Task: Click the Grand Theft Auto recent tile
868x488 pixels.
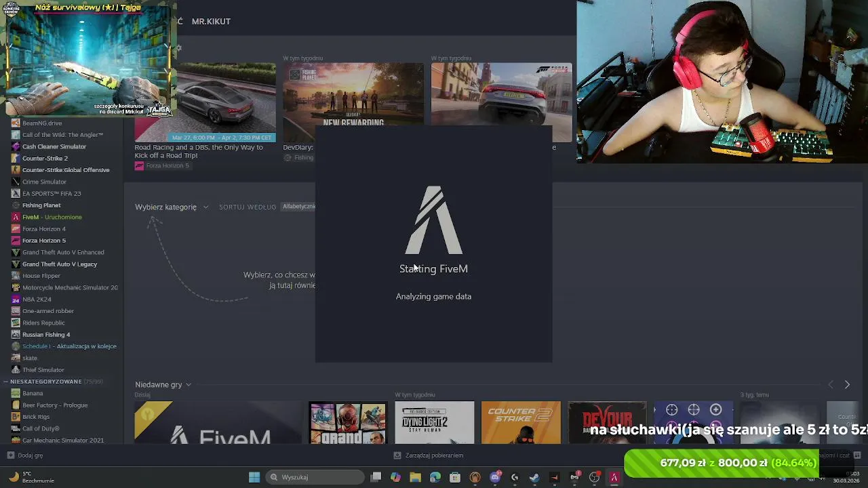Action: click(x=348, y=422)
